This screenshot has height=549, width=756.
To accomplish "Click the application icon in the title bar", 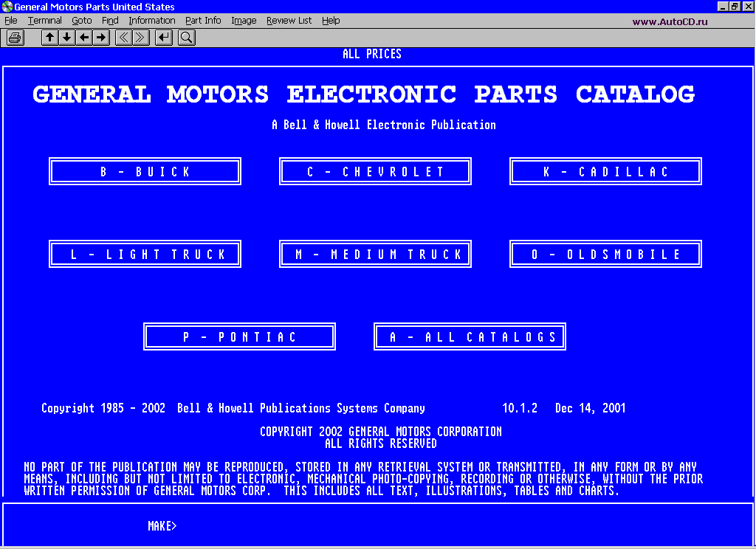I will 7,7.
